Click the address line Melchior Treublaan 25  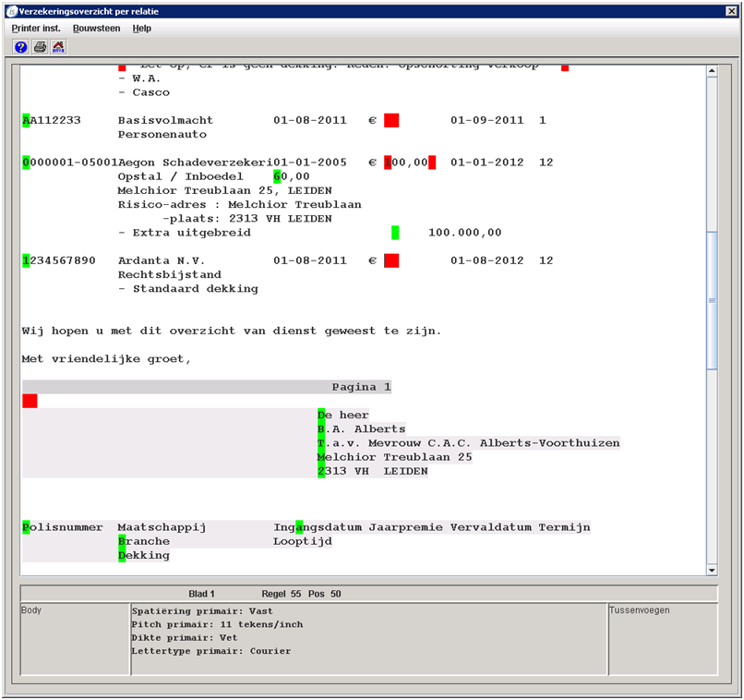[x=394, y=457]
